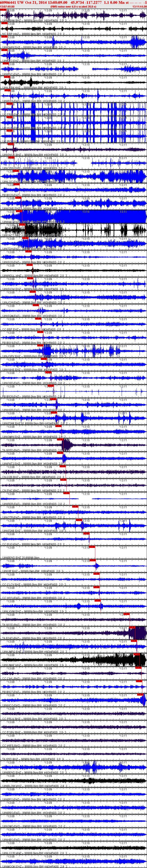Select the UW VIP EHZ trace label
Screen dimensions: 147x868
[33, 571]
